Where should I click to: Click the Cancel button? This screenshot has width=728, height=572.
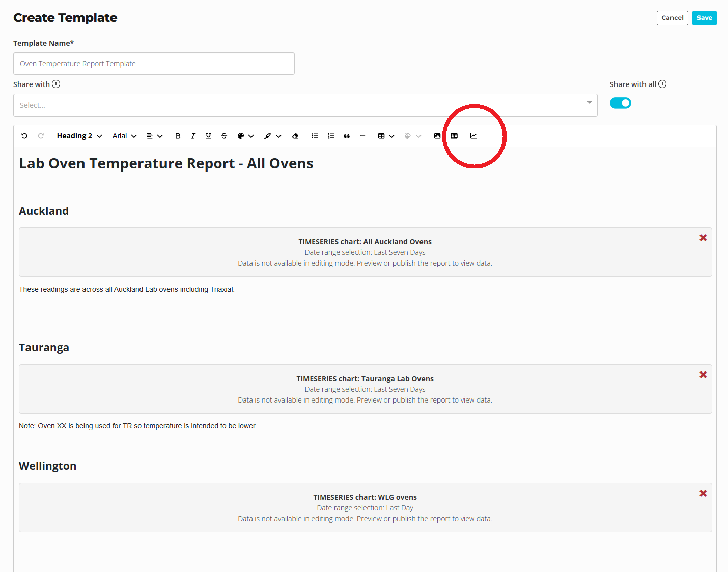[x=672, y=18]
